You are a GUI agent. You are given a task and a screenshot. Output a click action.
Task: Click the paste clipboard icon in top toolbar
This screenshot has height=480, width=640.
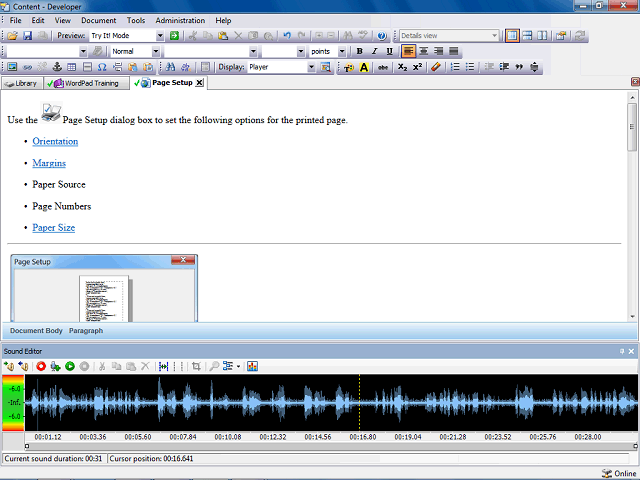[223, 36]
